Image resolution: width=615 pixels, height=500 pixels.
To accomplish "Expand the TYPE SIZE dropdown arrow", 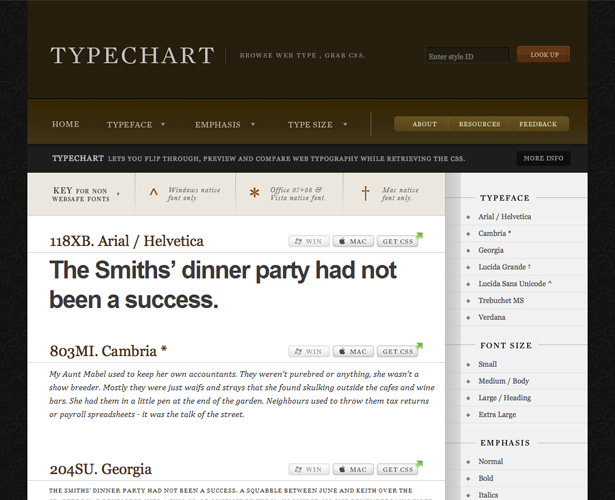I will tap(345, 124).
